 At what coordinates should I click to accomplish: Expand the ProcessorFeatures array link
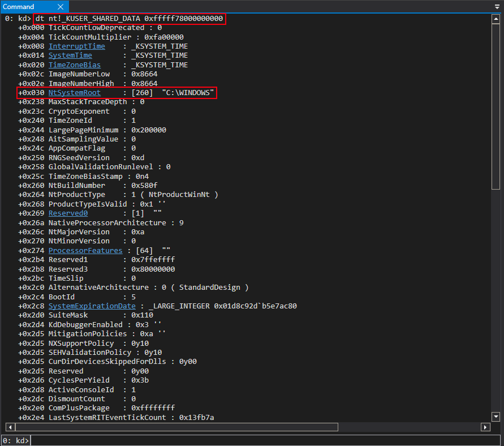(85, 250)
